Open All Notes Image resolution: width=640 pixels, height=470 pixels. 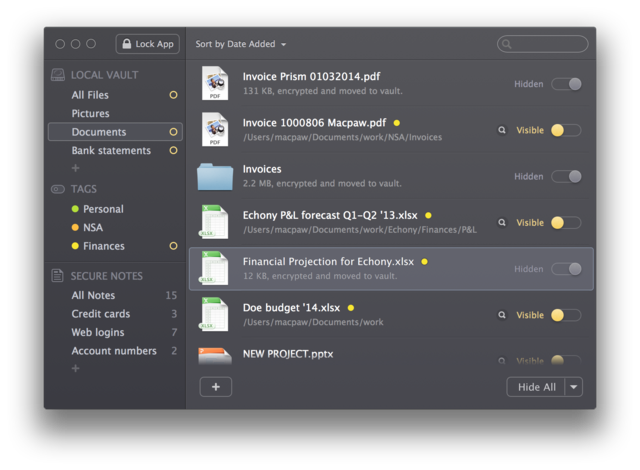(93, 295)
